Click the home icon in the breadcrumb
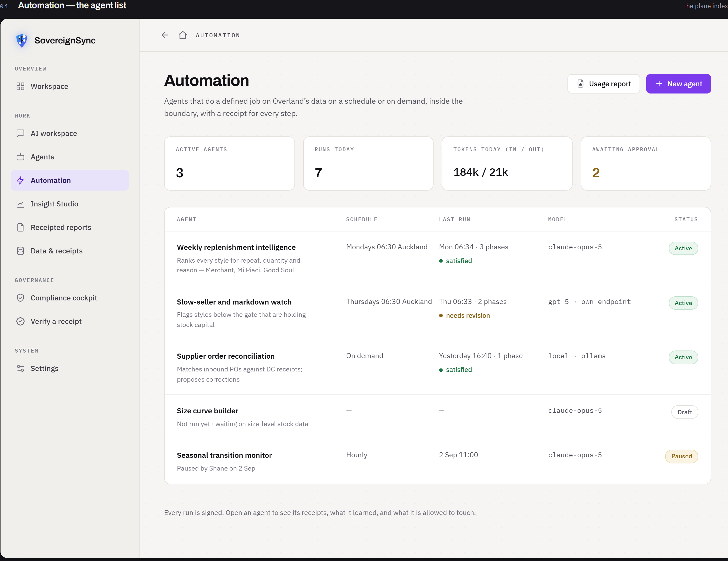Screen dimensions: 728x561 coord(183,35)
